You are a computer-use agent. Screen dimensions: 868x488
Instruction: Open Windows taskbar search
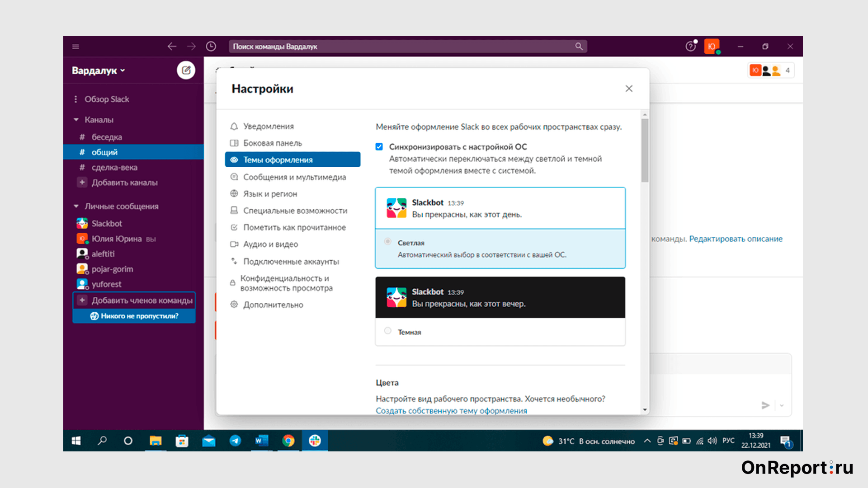click(x=102, y=441)
